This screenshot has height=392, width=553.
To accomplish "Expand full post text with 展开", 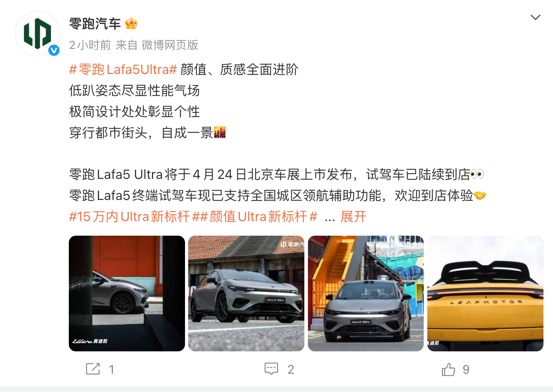I will (353, 217).
